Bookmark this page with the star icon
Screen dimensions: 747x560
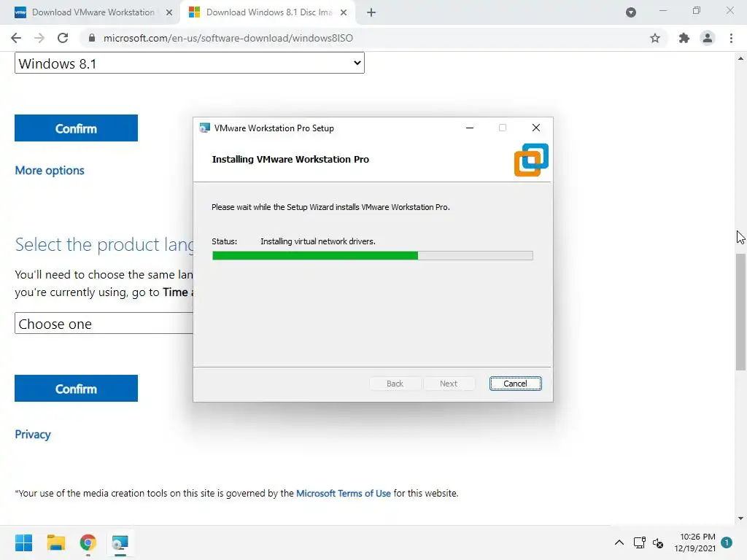pyautogui.click(x=655, y=38)
